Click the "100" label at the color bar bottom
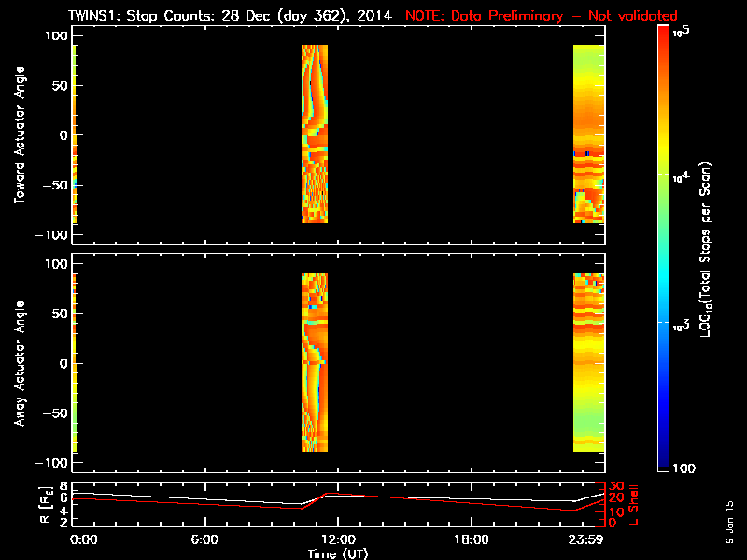Screen dimensions: 747x560 coord(684,469)
